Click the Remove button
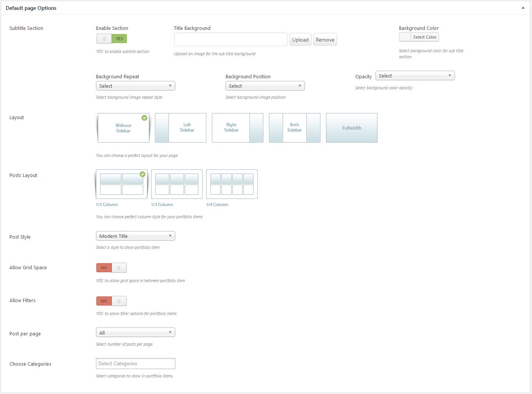532x394 pixels. [325, 40]
